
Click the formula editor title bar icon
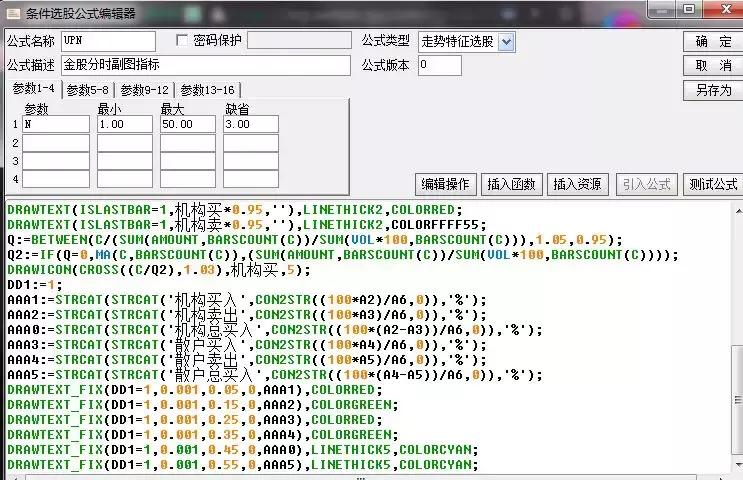(x=13, y=13)
